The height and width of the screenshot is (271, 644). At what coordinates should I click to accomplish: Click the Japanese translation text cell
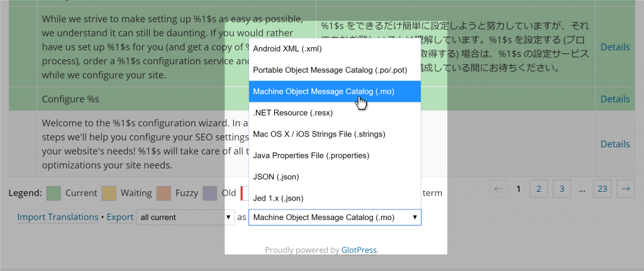pos(455,47)
